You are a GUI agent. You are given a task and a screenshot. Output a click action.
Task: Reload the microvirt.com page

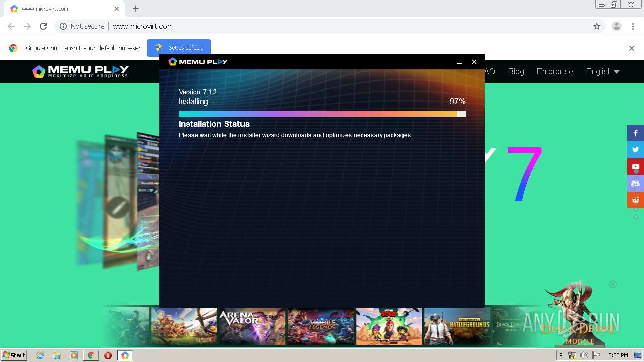click(43, 26)
